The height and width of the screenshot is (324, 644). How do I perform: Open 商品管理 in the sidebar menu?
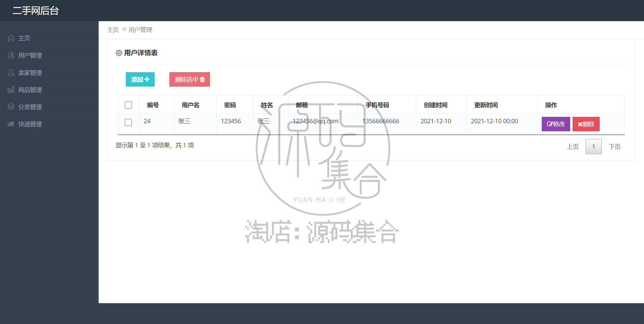coord(49,90)
